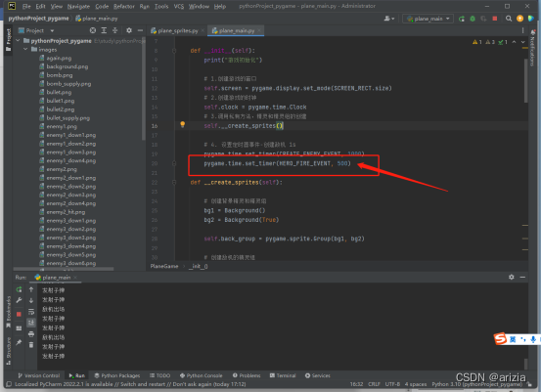
Task: Select background.png in project tree
Action: [x=68, y=66]
